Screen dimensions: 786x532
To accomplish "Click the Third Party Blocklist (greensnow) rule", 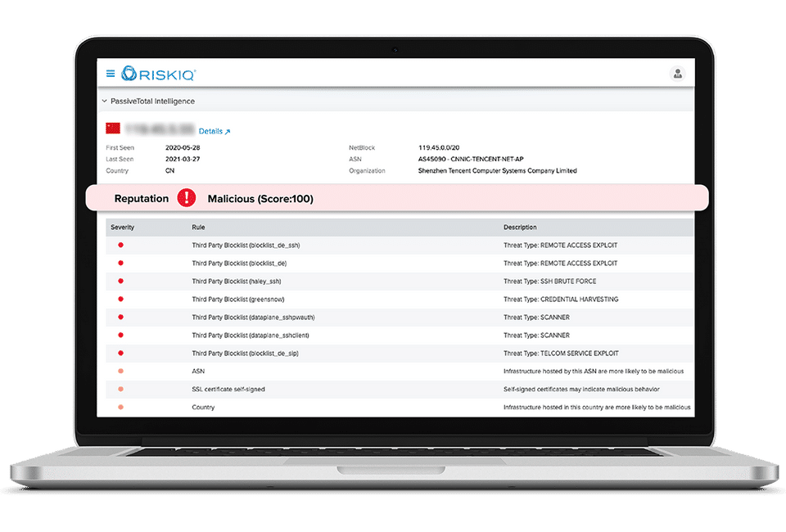I will pyautogui.click(x=237, y=300).
